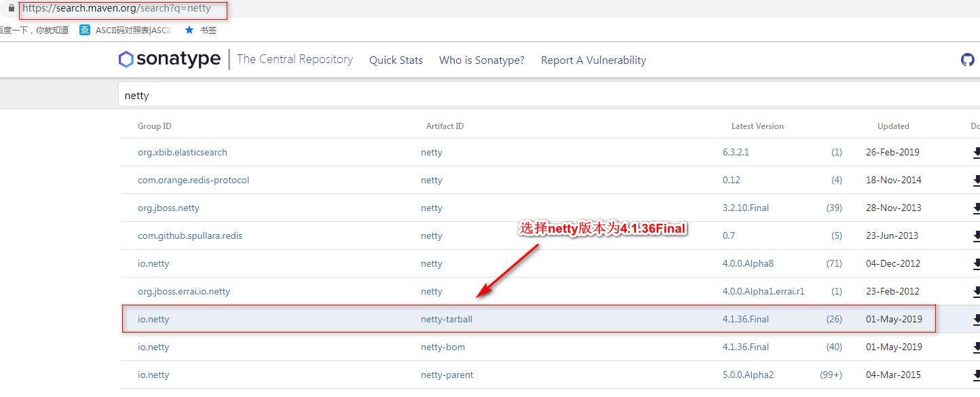Click the Updated column header
Image resolution: width=980 pixels, height=397 pixels.
pos(893,126)
